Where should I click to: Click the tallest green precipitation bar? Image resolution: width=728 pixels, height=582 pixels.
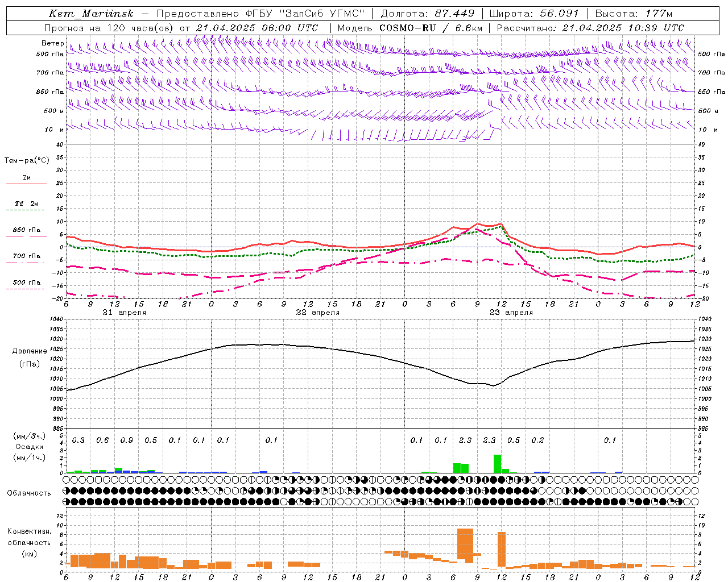[x=498, y=464]
